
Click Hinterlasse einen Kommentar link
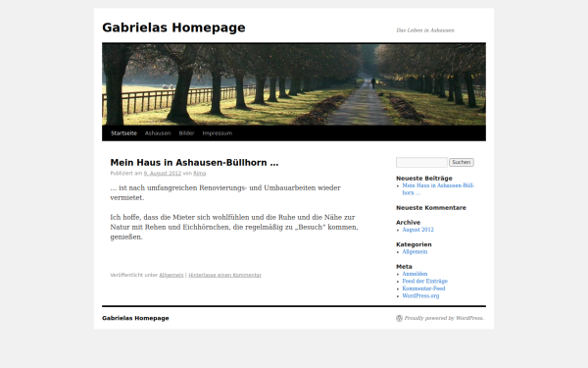(225, 275)
